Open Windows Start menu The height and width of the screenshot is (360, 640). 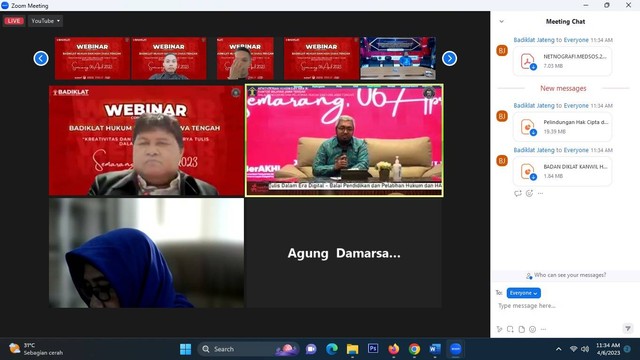click(185, 349)
